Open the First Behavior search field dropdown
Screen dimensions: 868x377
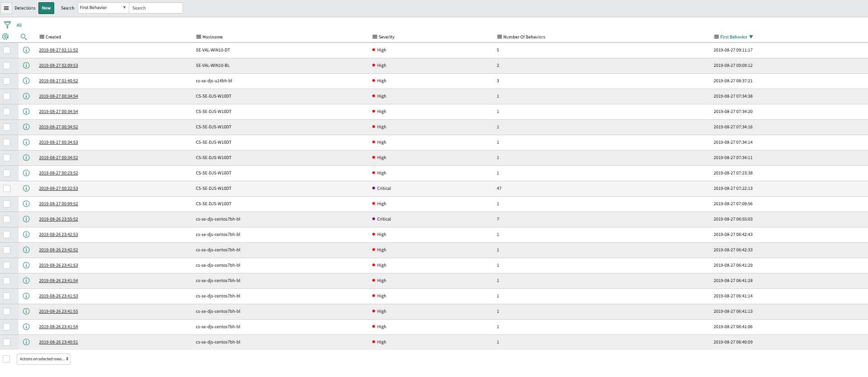tap(103, 8)
